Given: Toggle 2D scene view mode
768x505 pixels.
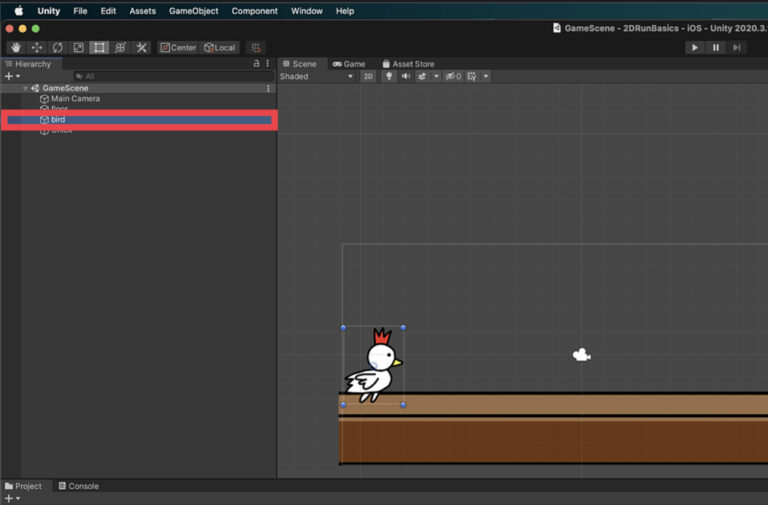Looking at the screenshot, I should 368,76.
